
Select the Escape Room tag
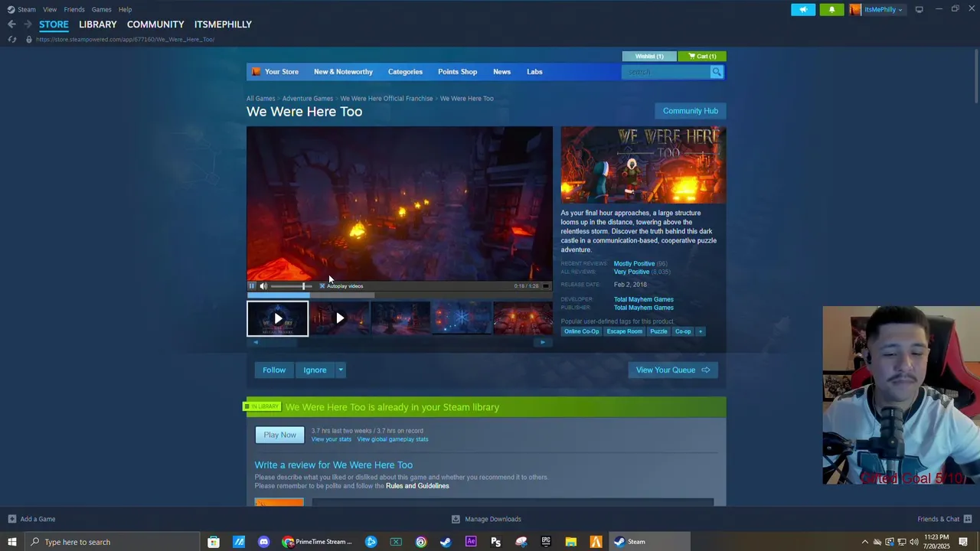tap(625, 331)
